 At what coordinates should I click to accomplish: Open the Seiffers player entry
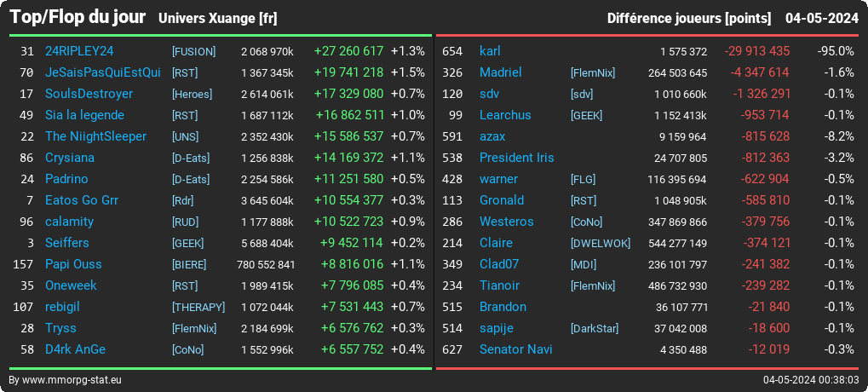point(67,243)
